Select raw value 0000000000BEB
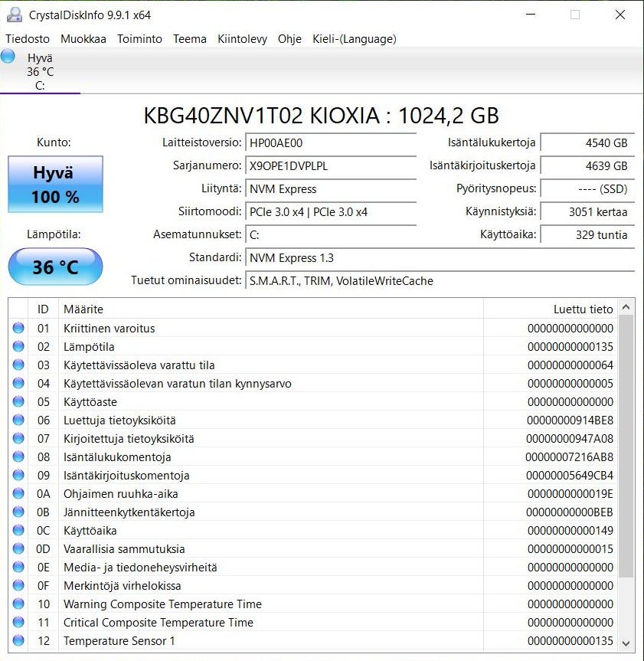This screenshot has width=644, height=661. (x=570, y=512)
